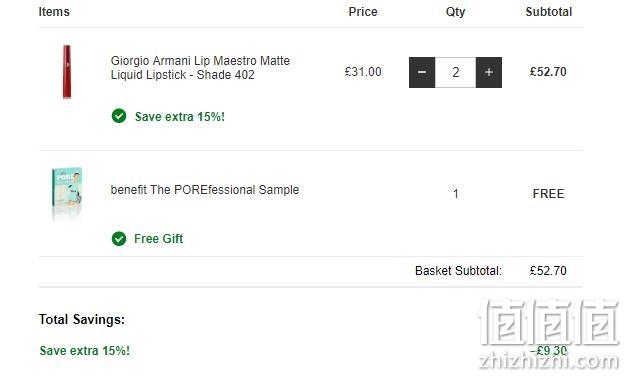Open the red lipstick product thumbnail
This screenshot has height=378, width=628.
pyautogui.click(x=67, y=72)
